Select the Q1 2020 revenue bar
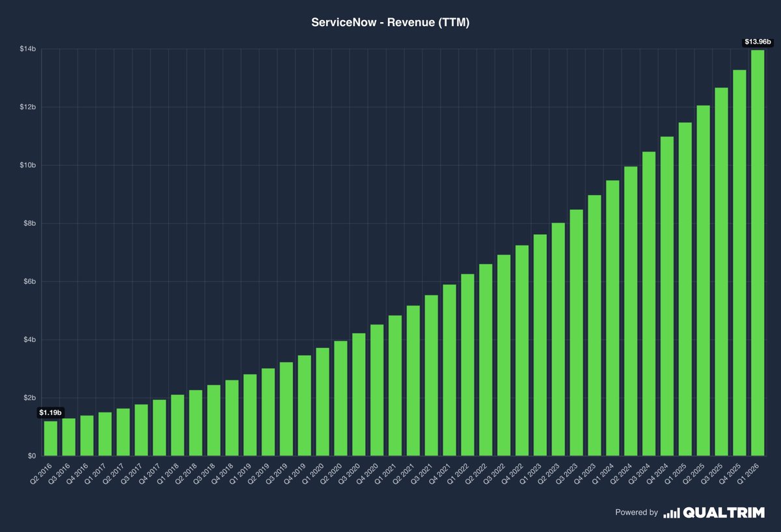This screenshot has width=781, height=532. point(322,402)
